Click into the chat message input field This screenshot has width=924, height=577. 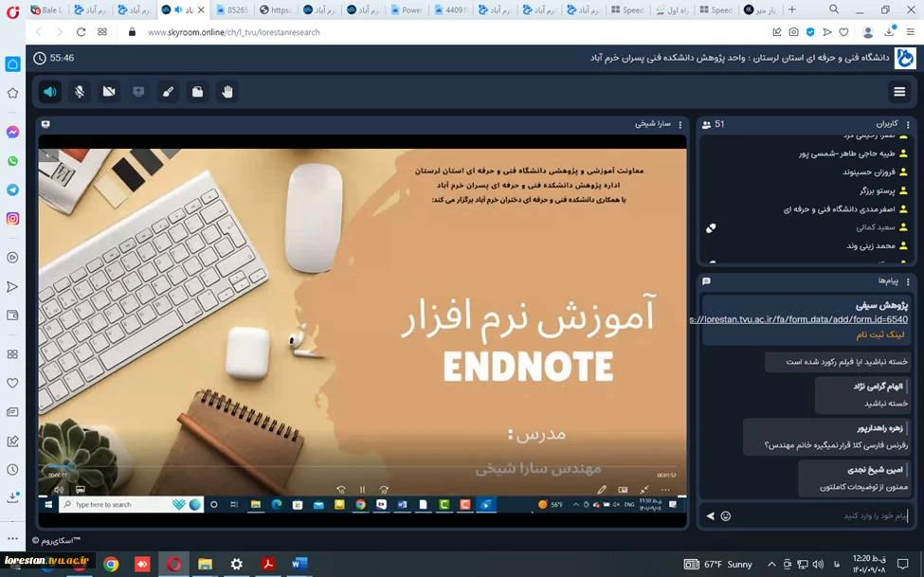coord(821,515)
